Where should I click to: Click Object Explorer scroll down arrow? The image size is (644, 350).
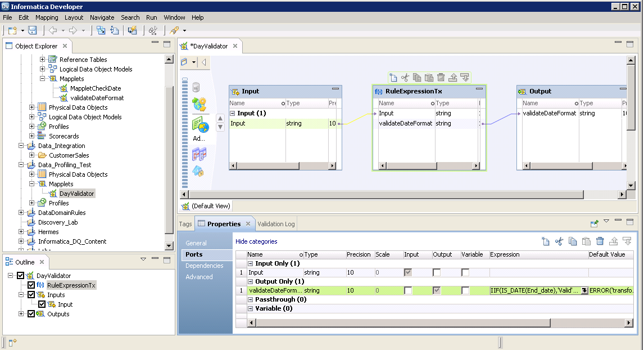(x=169, y=246)
